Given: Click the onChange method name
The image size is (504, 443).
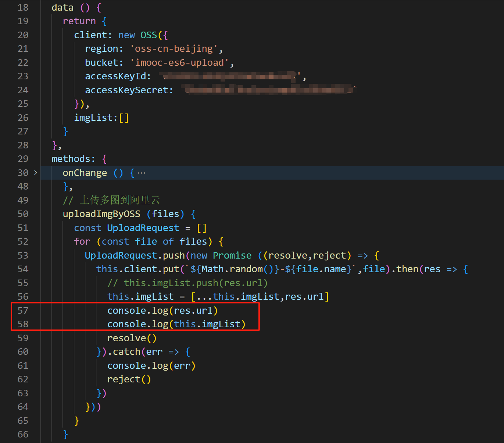Looking at the screenshot, I should [x=85, y=173].
